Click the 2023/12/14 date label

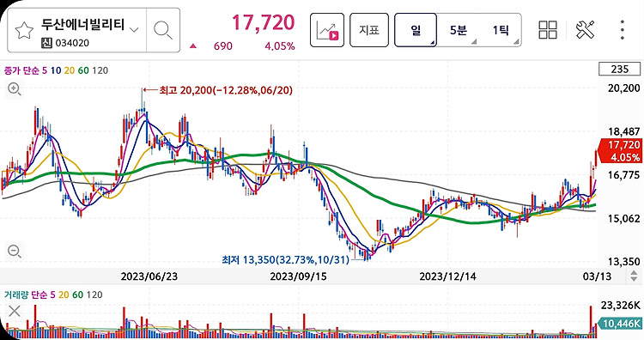(x=447, y=276)
